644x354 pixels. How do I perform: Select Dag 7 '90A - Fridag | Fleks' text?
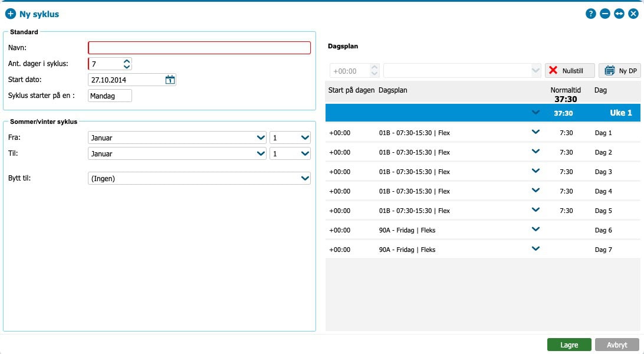click(x=407, y=250)
